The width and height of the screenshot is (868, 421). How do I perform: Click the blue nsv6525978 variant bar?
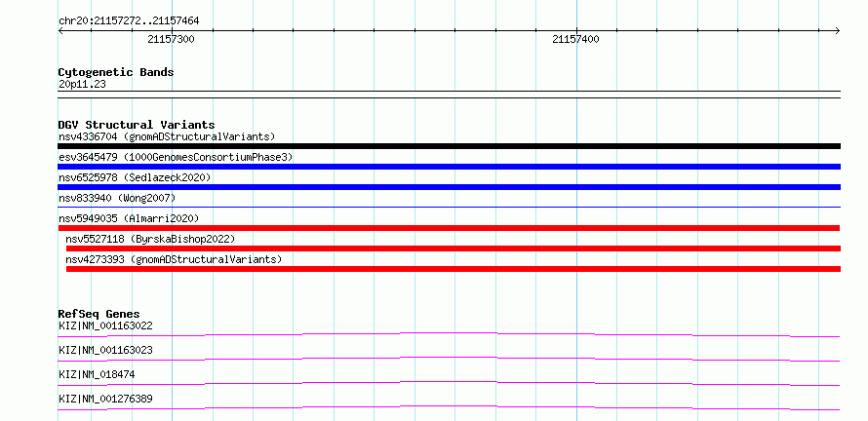pos(449,187)
